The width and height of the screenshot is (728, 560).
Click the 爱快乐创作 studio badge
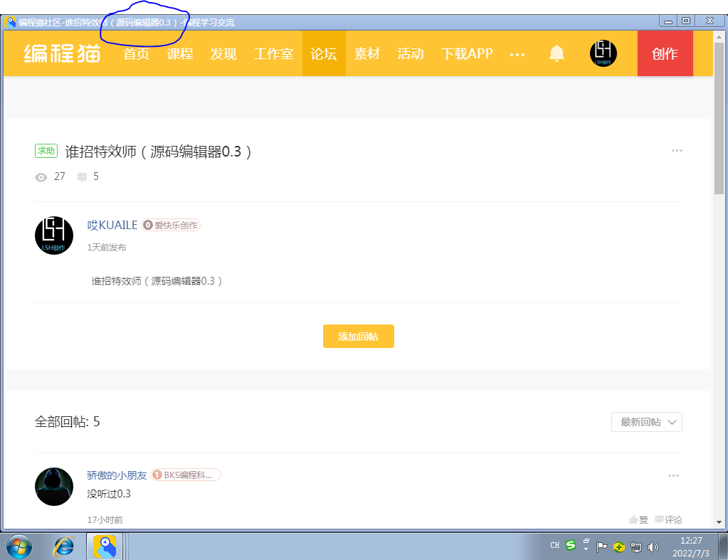click(x=171, y=225)
